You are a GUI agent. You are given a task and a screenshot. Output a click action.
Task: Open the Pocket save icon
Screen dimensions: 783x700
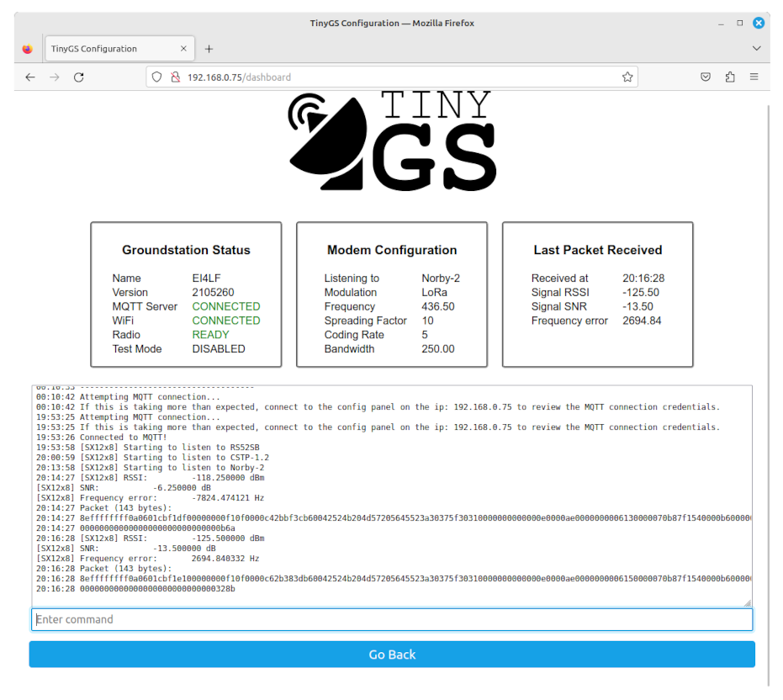point(705,77)
